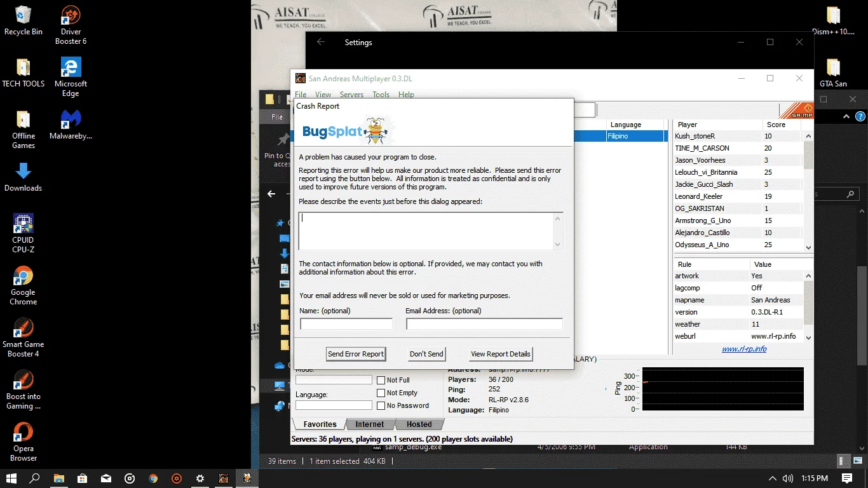This screenshot has height=488, width=868.
Task: Collapse the Explorer ribbon chevron
Action: coord(846,117)
